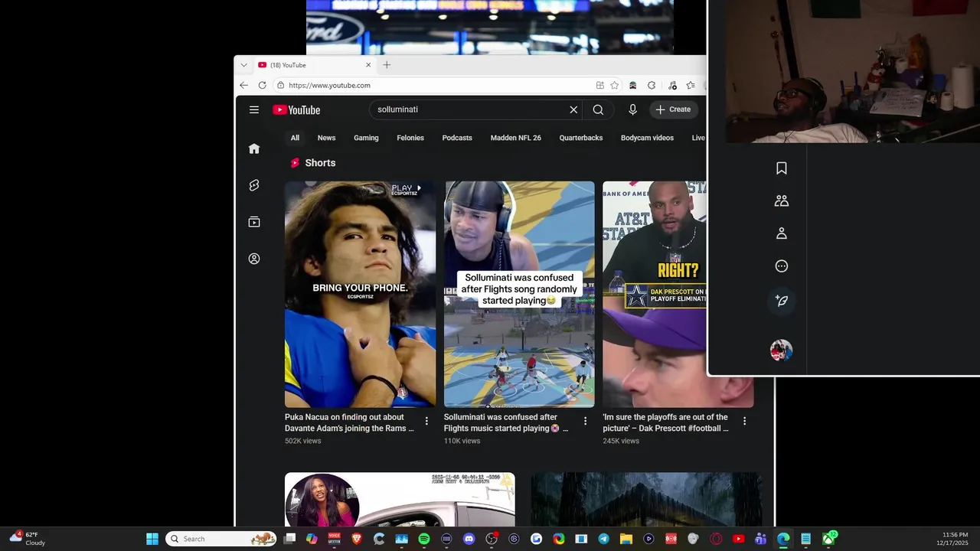This screenshot has width=980, height=551.
Task: Click the 110K views text
Action: point(462,441)
